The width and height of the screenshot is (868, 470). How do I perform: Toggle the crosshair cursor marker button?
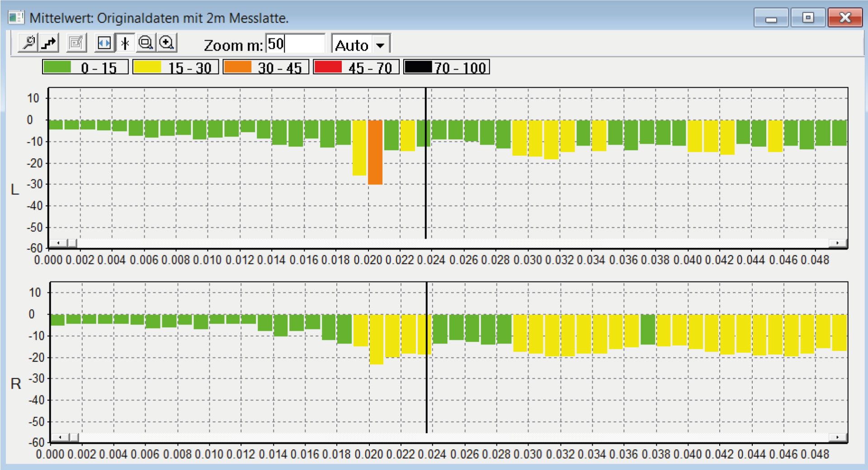pos(125,43)
